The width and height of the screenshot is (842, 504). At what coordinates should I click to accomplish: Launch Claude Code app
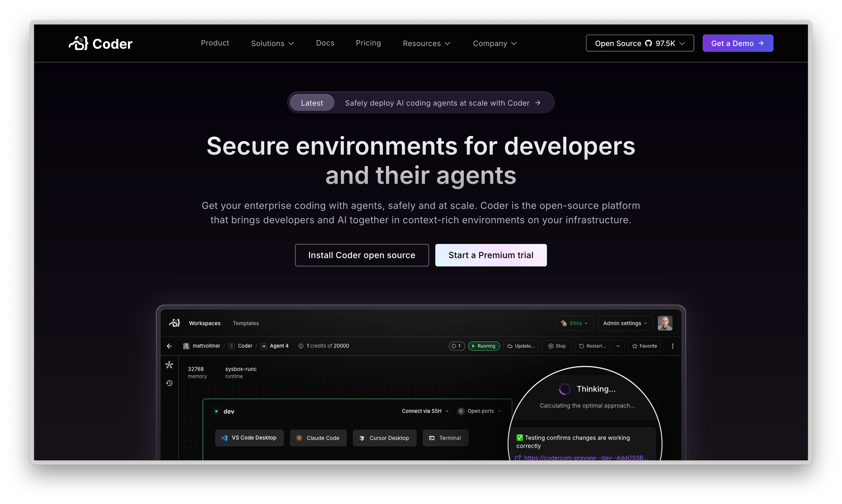coord(318,438)
